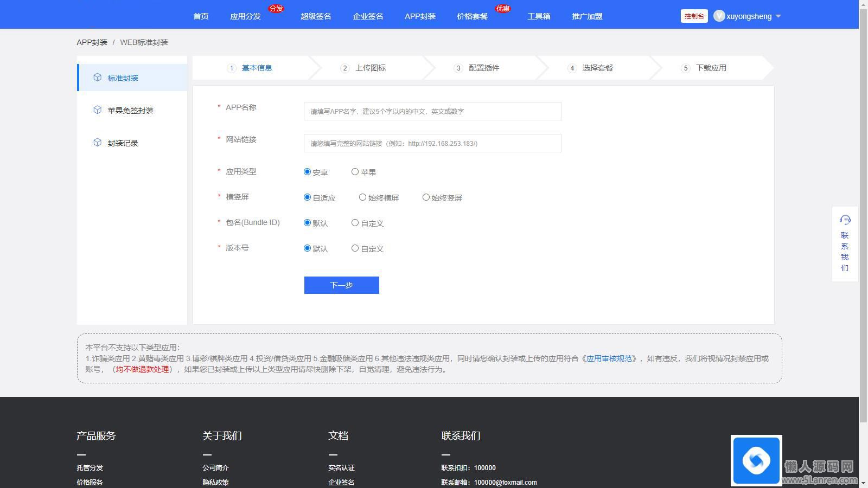Focus the APP名称 input field
The height and width of the screenshot is (488, 868).
click(x=432, y=111)
